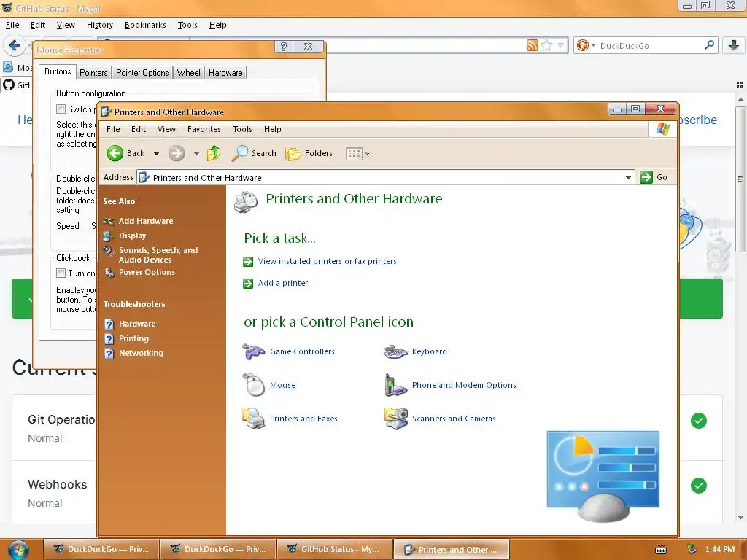
Task: Open Explorer File menu
Action: point(113,129)
